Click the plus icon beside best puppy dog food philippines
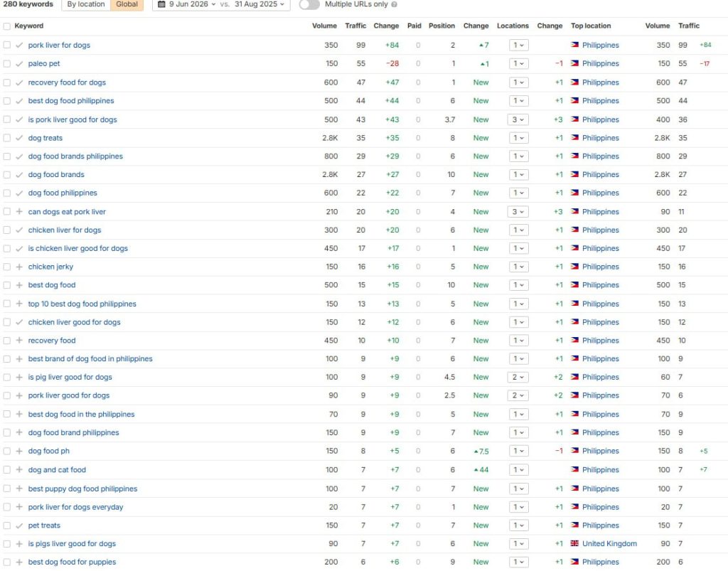 19,489
